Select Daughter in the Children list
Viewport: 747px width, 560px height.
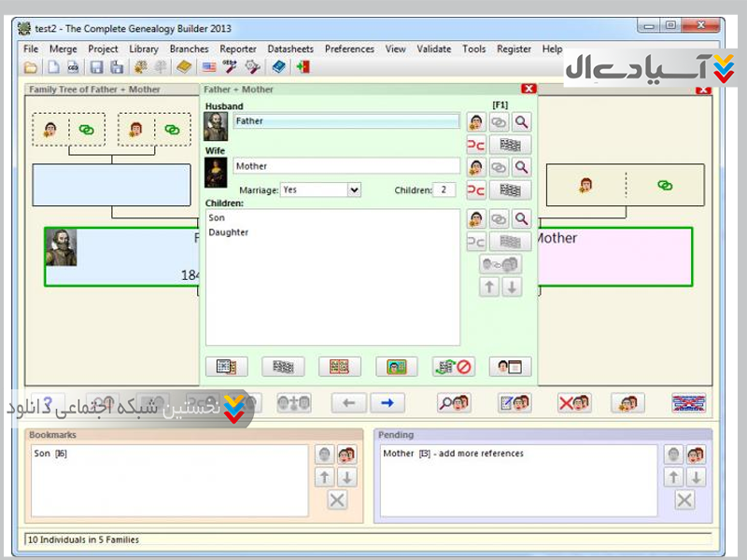(x=229, y=232)
